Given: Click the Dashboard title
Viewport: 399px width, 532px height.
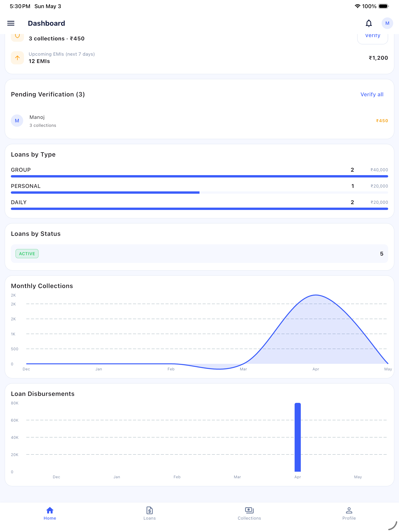Looking at the screenshot, I should pos(46,23).
